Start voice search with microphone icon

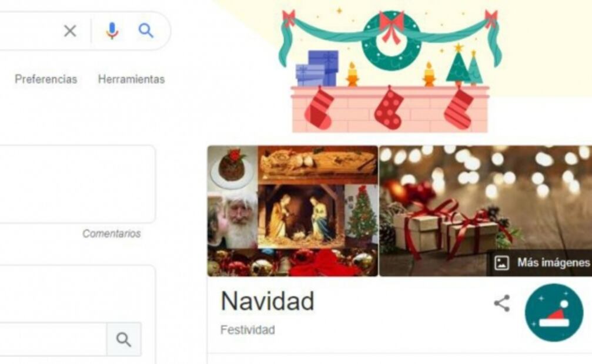tap(112, 31)
